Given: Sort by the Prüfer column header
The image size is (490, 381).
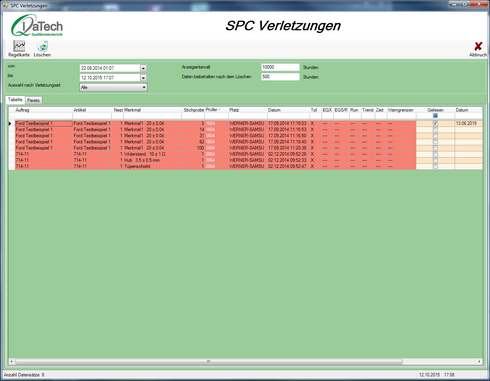Looking at the screenshot, I should (217, 110).
